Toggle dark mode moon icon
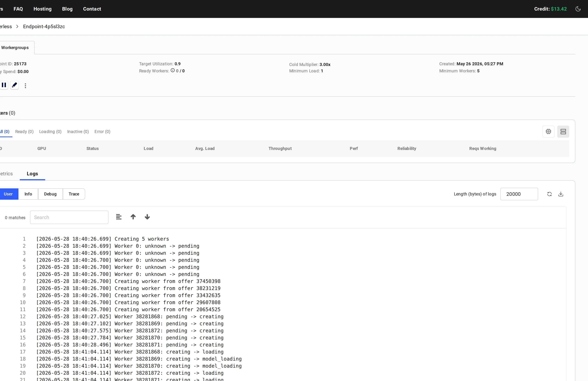The height and width of the screenshot is (381, 588). (578, 9)
